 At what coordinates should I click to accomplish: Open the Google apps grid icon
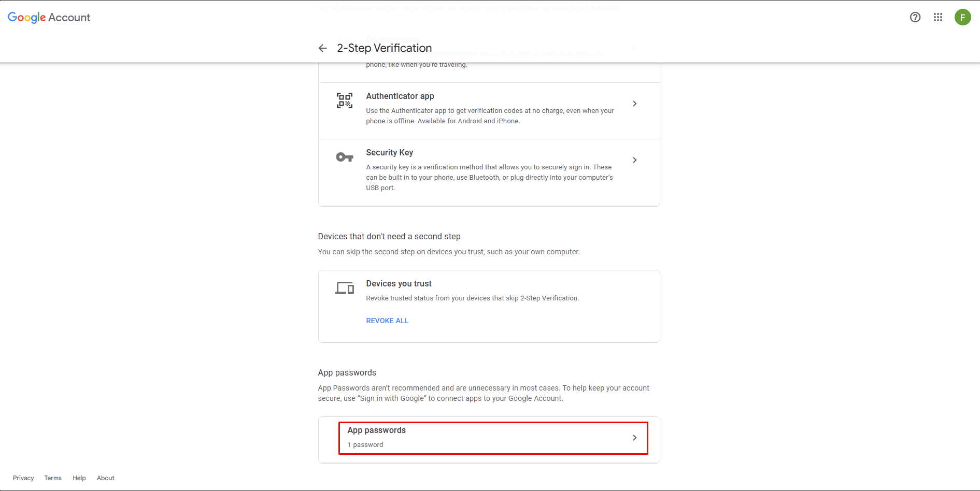pyautogui.click(x=938, y=17)
